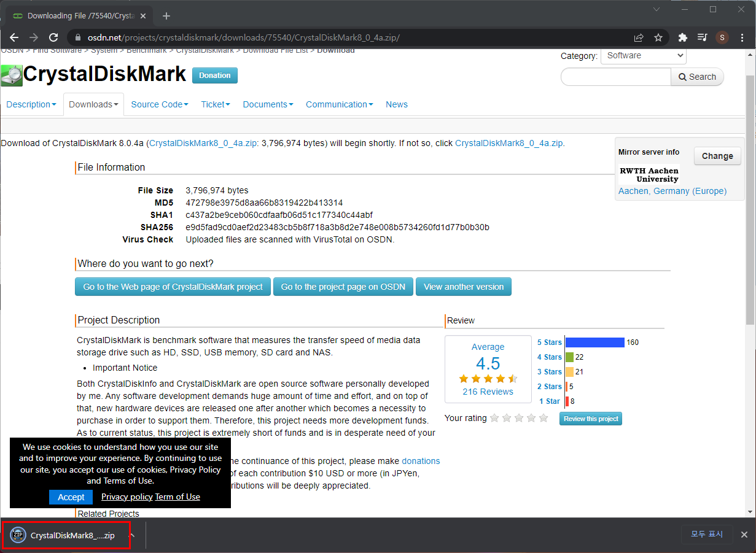Change the mirror server
The height and width of the screenshot is (553, 756).
click(717, 156)
